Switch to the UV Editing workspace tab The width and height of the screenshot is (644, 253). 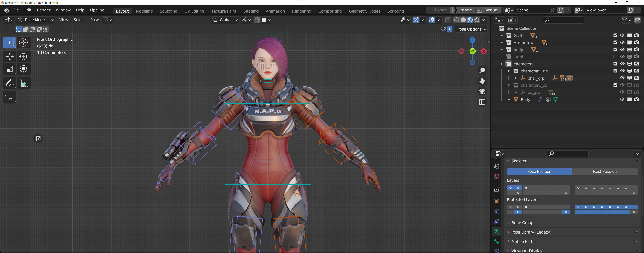tap(194, 11)
